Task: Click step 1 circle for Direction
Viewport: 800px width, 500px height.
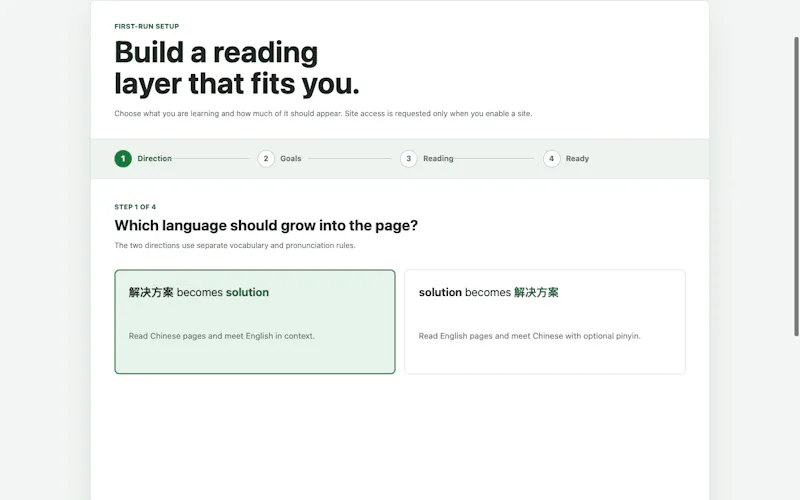Action: 123,159
